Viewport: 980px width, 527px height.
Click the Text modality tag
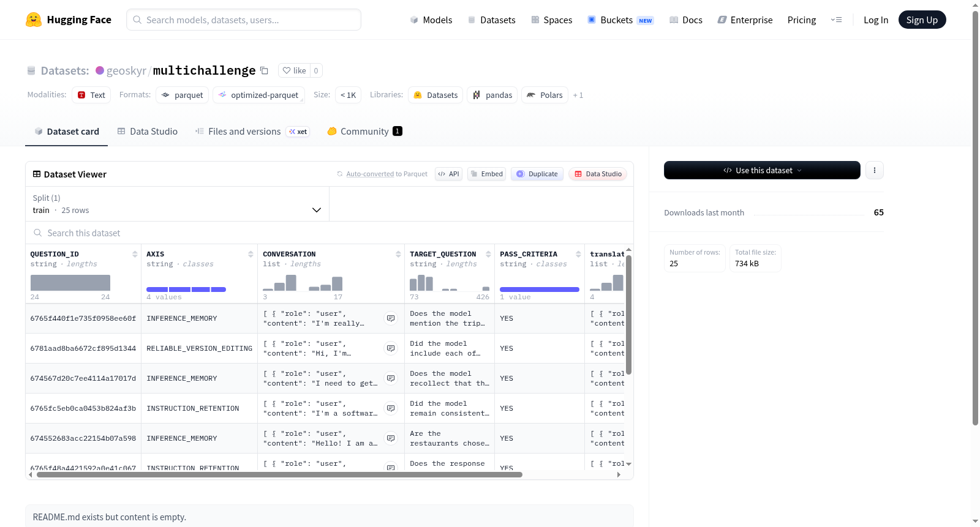(91, 95)
